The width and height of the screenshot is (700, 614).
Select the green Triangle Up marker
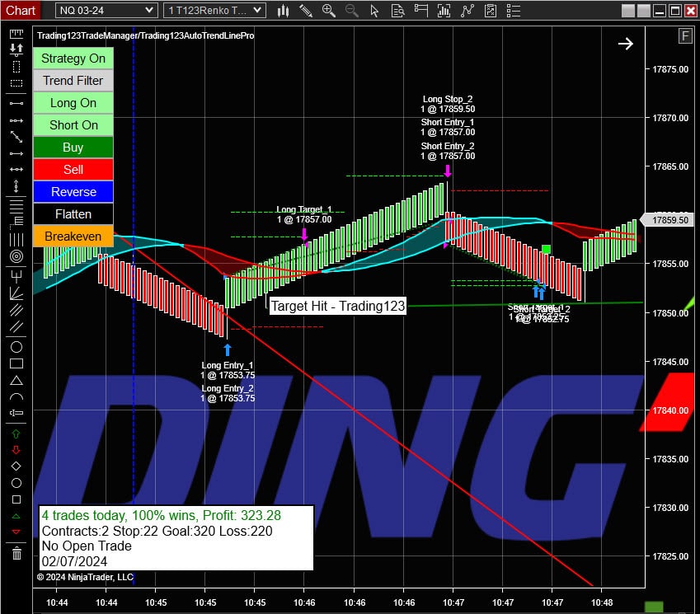[x=16, y=516]
